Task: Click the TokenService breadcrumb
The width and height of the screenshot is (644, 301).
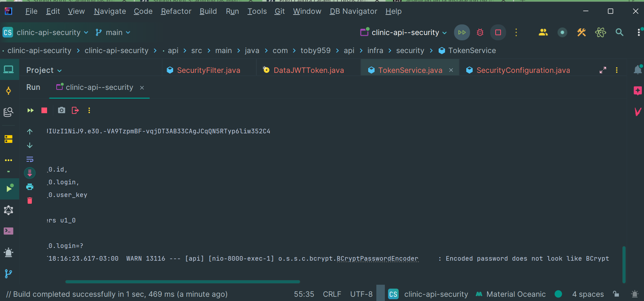Action: click(x=467, y=51)
